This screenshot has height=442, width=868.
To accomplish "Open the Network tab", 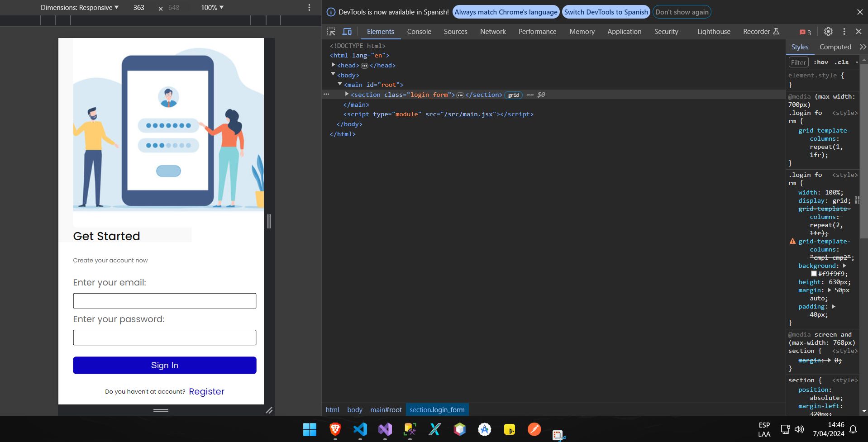I will 493,32.
